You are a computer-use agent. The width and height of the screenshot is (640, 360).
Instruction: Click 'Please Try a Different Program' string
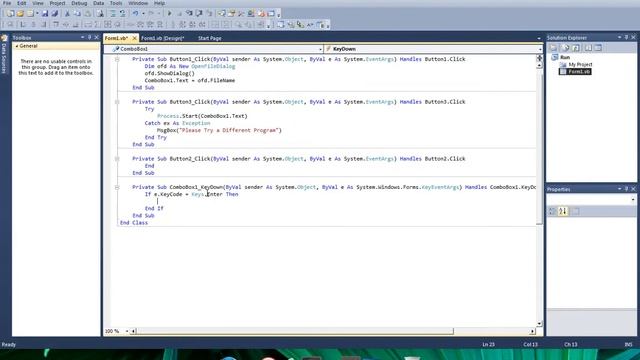pyautogui.click(x=230, y=130)
